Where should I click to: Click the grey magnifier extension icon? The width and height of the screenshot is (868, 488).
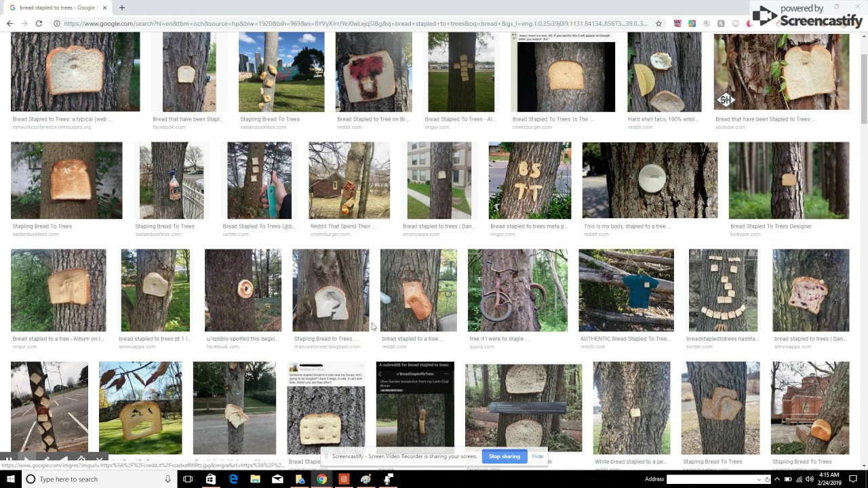(706, 23)
